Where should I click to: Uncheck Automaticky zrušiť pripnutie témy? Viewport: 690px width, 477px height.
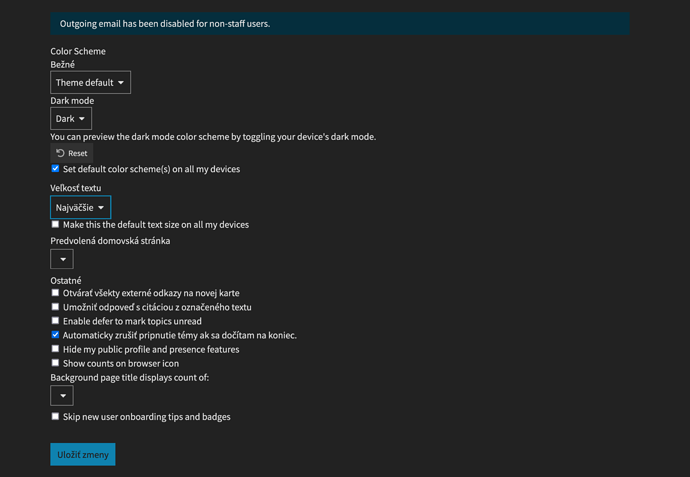pos(55,335)
